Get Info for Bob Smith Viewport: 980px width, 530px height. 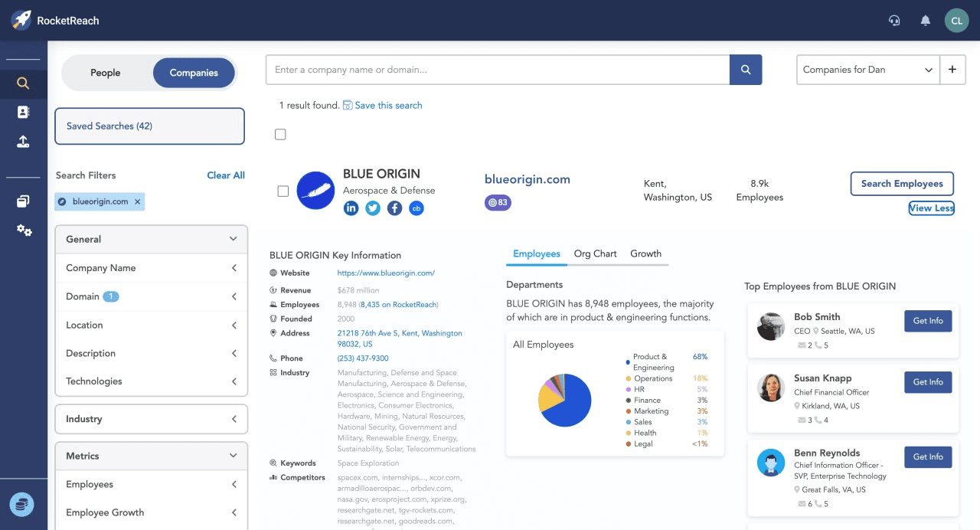point(928,321)
